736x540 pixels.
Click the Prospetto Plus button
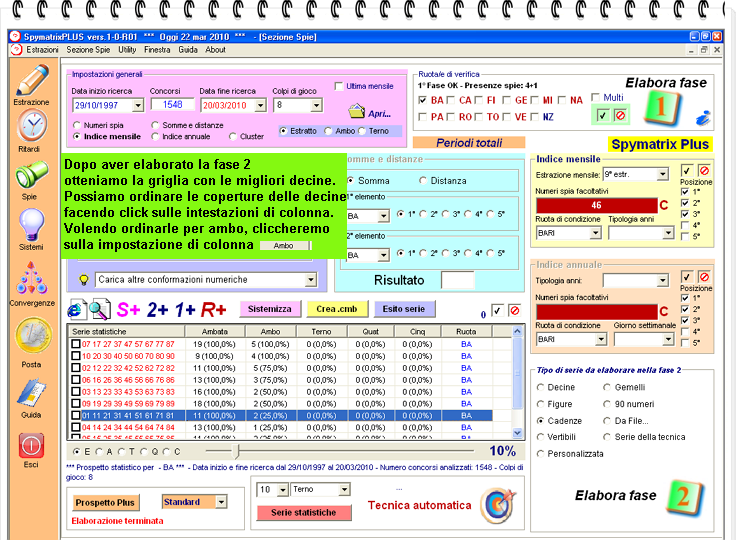[105, 502]
